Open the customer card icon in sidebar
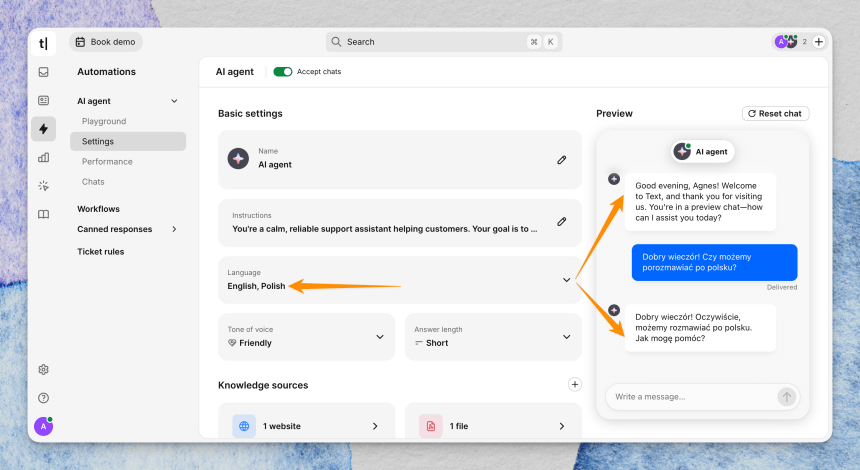This screenshot has height=470, width=860. click(x=43, y=100)
